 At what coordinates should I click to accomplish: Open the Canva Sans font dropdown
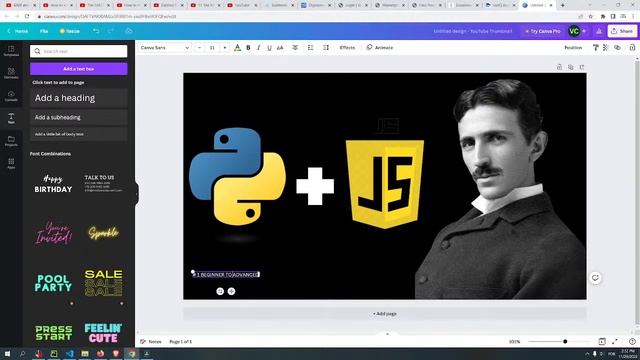click(164, 48)
